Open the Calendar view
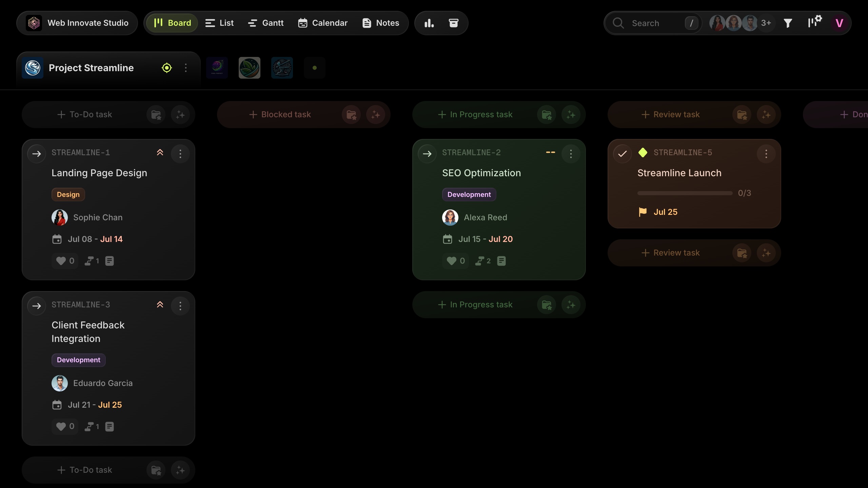The width and height of the screenshot is (868, 488). point(323,23)
